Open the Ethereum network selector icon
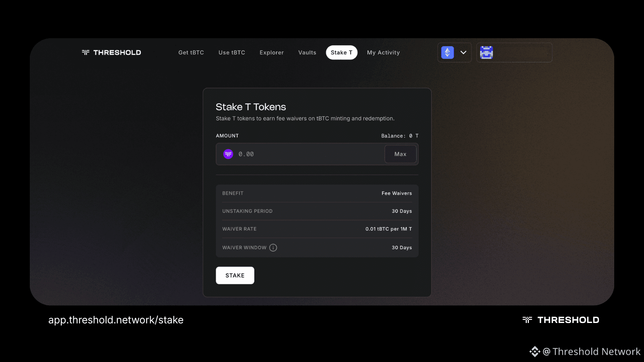 448,53
